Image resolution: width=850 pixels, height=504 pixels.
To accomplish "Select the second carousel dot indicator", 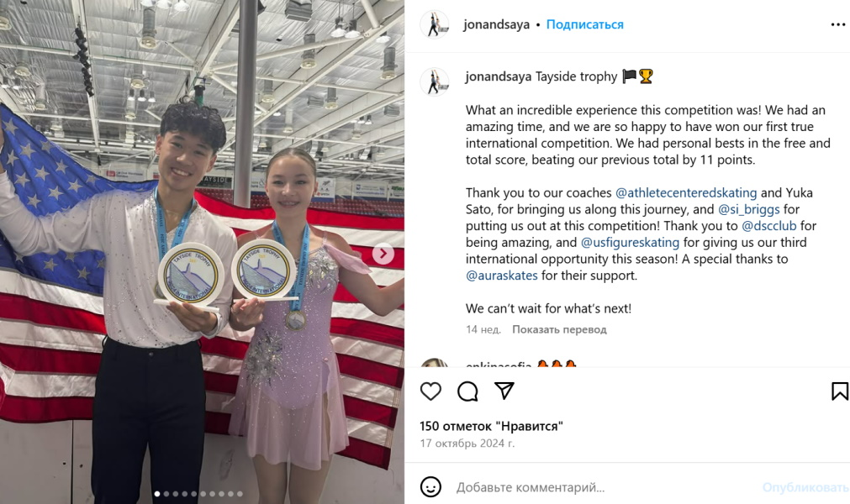I will coord(166,494).
